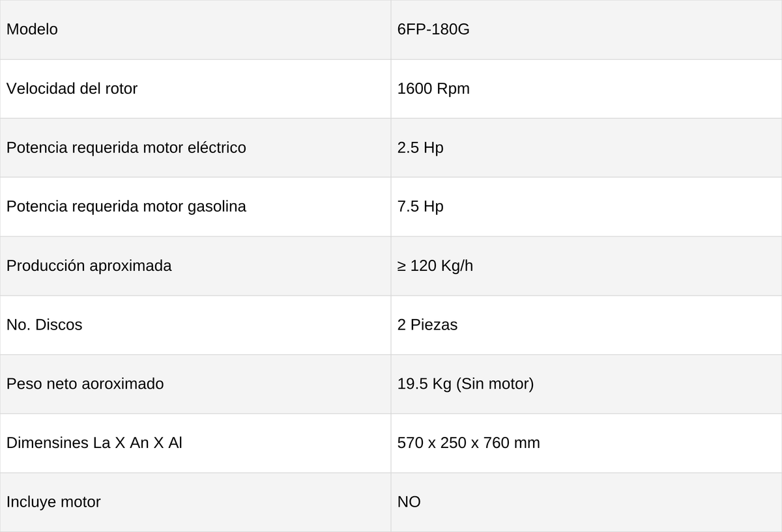The image size is (782, 532).
Task: Select the NO value cell
Action: click(x=586, y=503)
